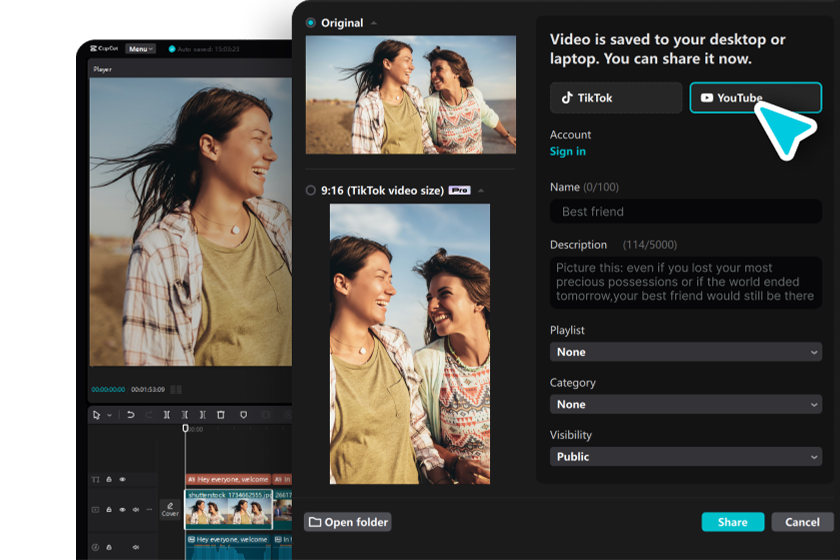Click the main video track type icon

95,510
